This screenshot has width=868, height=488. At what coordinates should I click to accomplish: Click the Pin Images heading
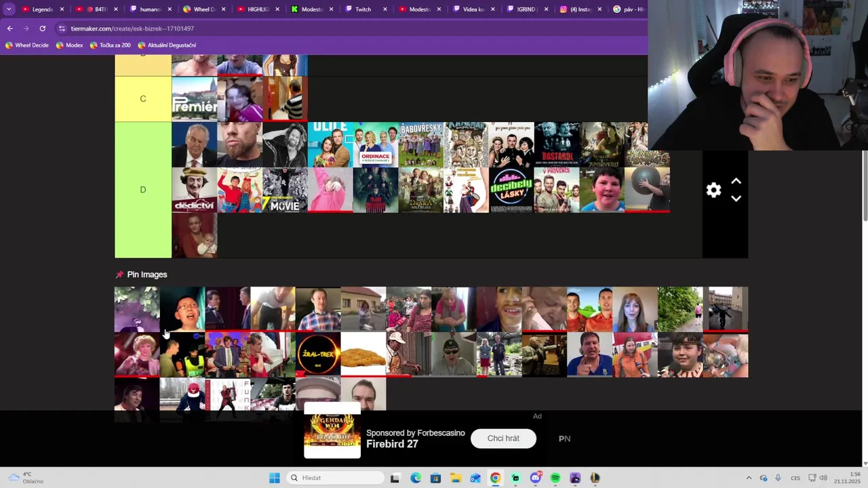(x=146, y=274)
